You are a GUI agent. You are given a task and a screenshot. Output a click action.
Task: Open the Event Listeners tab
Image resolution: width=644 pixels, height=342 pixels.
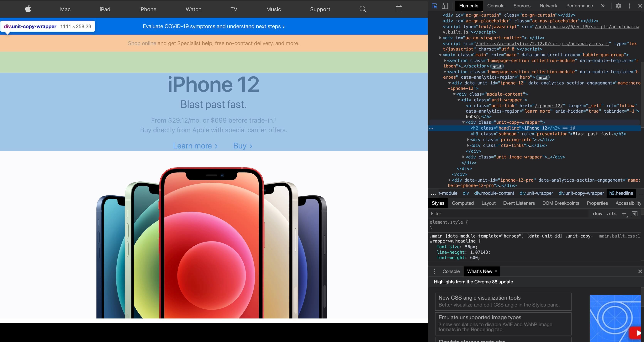click(x=519, y=203)
